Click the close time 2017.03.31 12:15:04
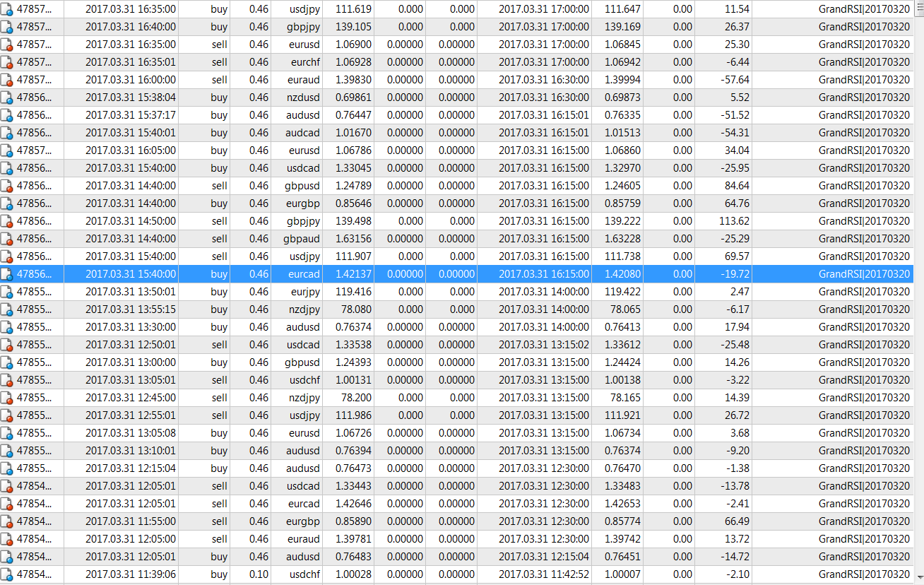The width and height of the screenshot is (924, 585). coord(544,557)
